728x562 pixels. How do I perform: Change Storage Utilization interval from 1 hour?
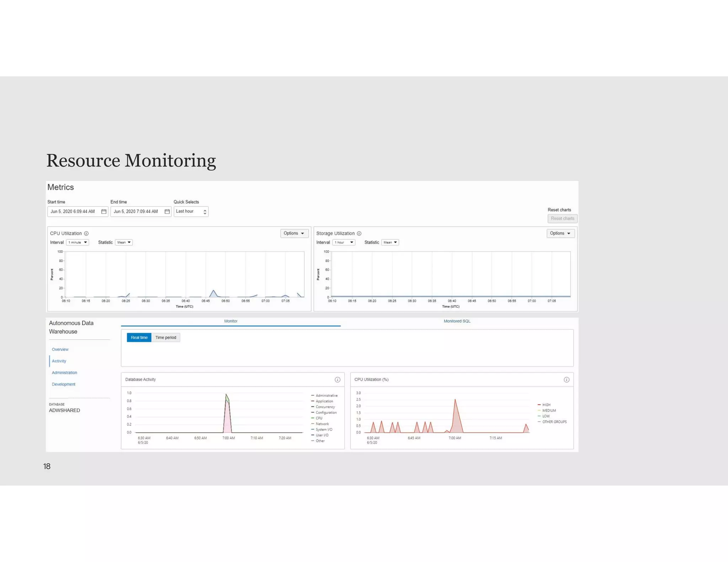(x=344, y=242)
